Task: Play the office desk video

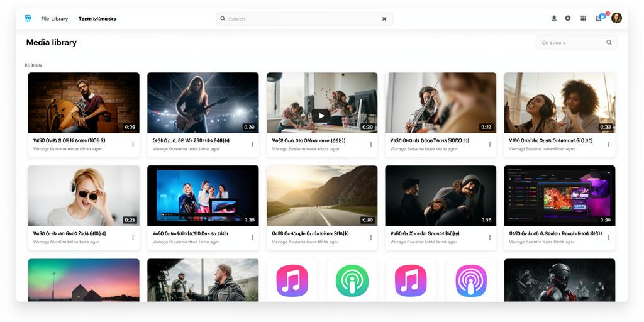Action: click(x=321, y=116)
